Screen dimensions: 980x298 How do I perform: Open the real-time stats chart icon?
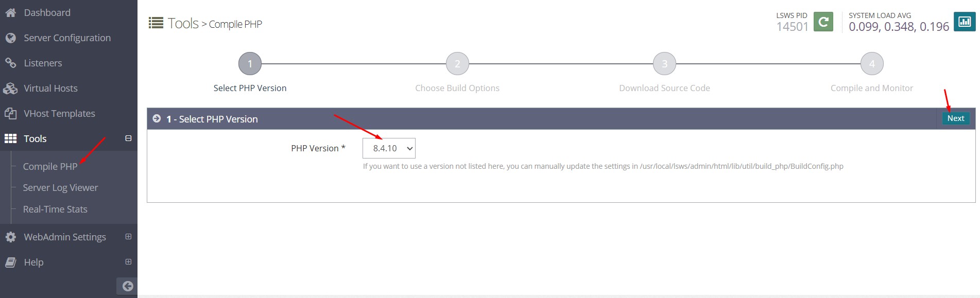coord(965,22)
